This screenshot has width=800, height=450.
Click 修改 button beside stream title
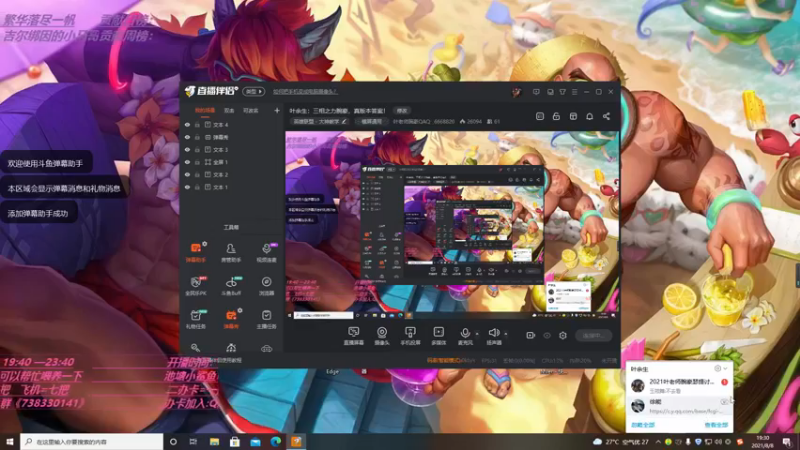click(x=402, y=111)
